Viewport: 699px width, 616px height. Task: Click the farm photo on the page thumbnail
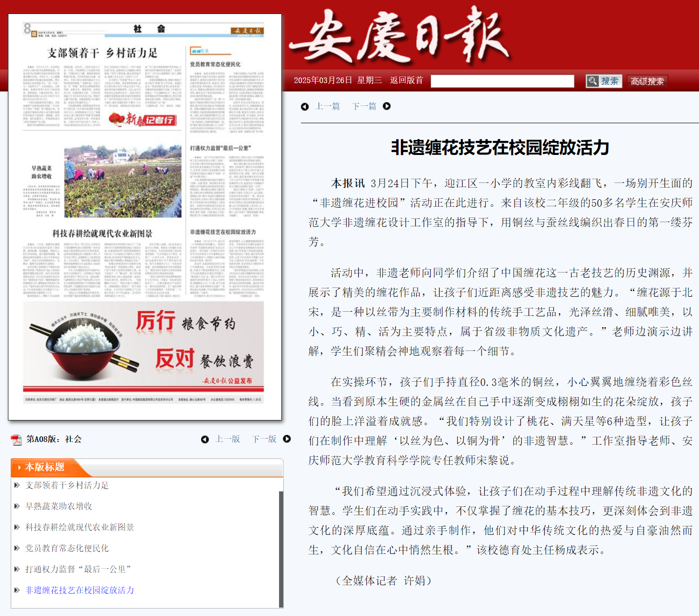click(123, 181)
